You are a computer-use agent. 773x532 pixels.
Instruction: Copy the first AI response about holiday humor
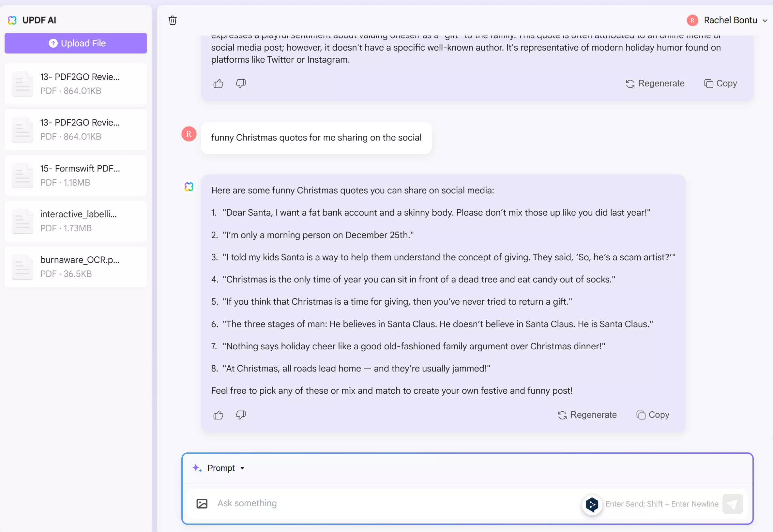[x=720, y=83]
